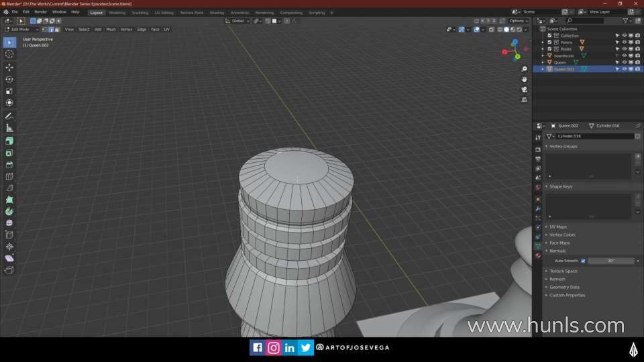Screen dimensions: 644x362
Task: Select the Shrink/Fatten tool
Action: [9, 247]
